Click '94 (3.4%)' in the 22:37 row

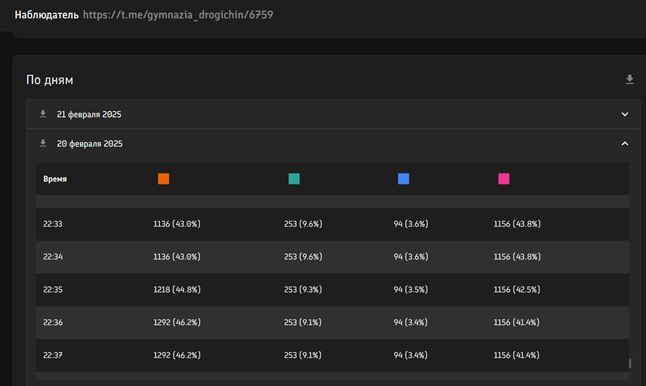pyautogui.click(x=410, y=355)
